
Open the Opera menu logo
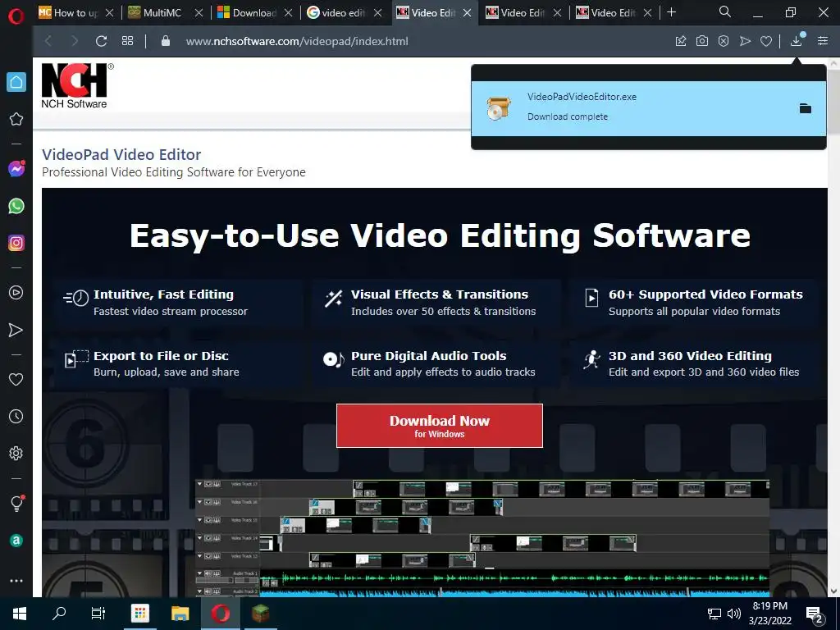point(16,16)
